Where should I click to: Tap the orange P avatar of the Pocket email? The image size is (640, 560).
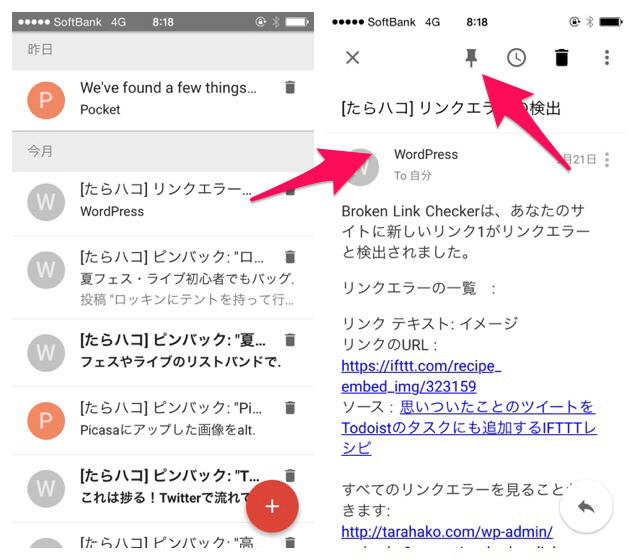click(x=46, y=100)
